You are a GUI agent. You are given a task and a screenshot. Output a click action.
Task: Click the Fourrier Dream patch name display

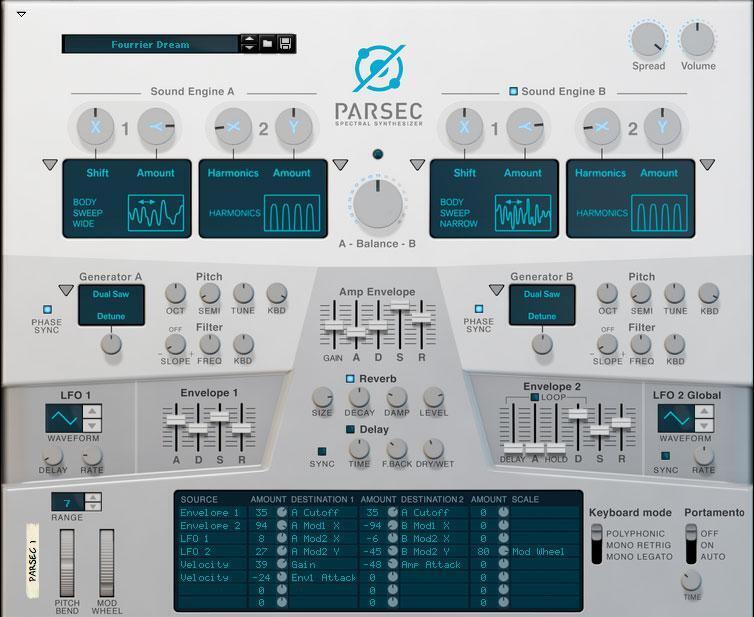click(x=150, y=44)
